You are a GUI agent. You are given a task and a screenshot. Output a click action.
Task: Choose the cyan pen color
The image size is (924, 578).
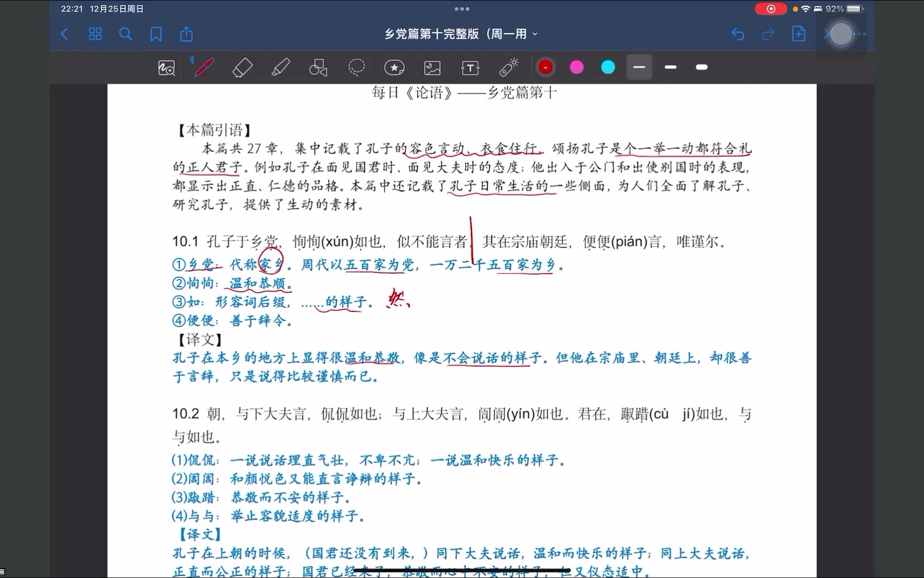coord(608,67)
